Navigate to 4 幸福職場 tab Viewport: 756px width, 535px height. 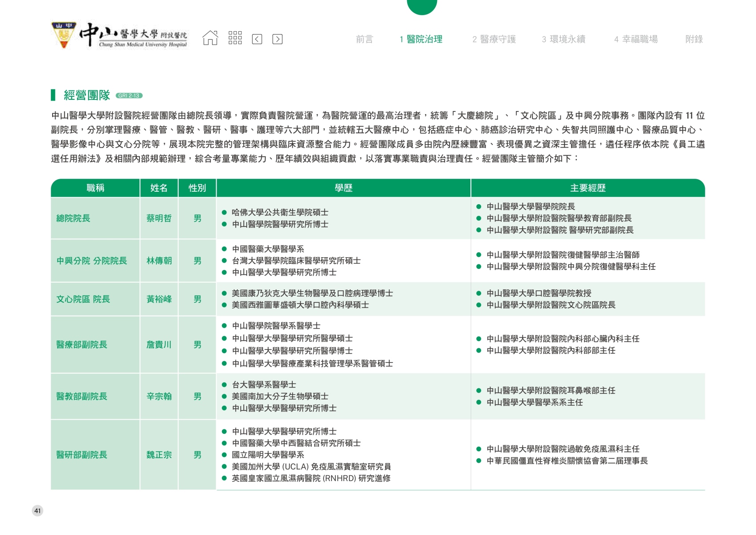[x=636, y=39]
